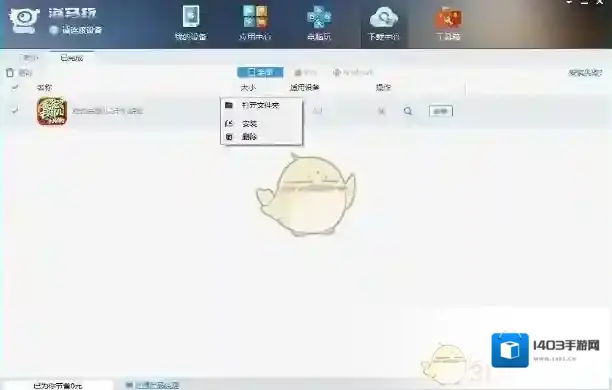Click the install button in the app row

(x=441, y=111)
